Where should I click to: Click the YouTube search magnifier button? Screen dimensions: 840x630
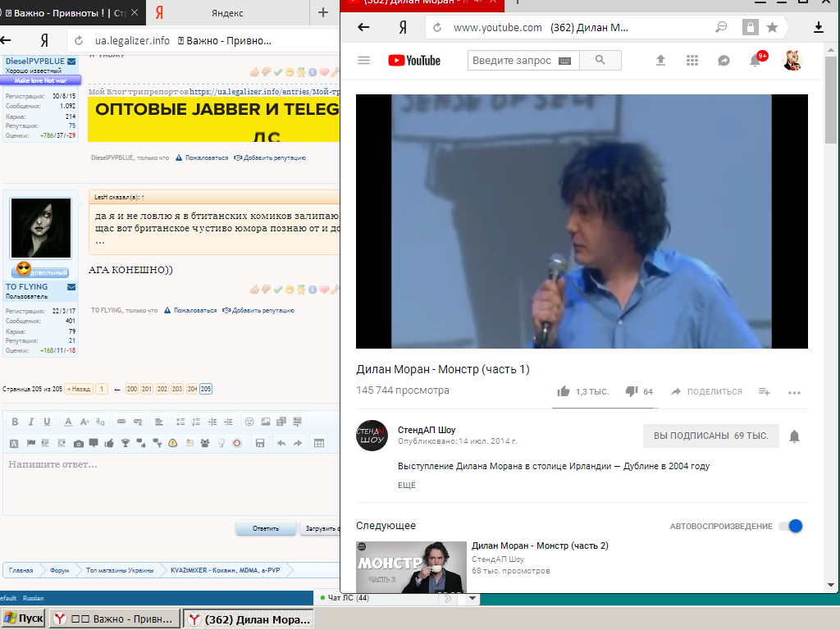(x=600, y=61)
